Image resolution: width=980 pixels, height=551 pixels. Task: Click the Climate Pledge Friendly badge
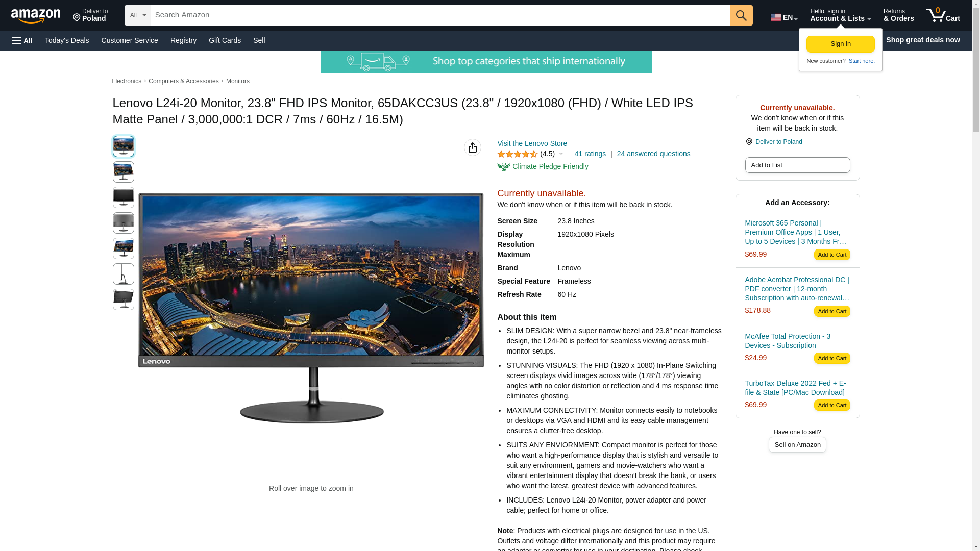(543, 166)
